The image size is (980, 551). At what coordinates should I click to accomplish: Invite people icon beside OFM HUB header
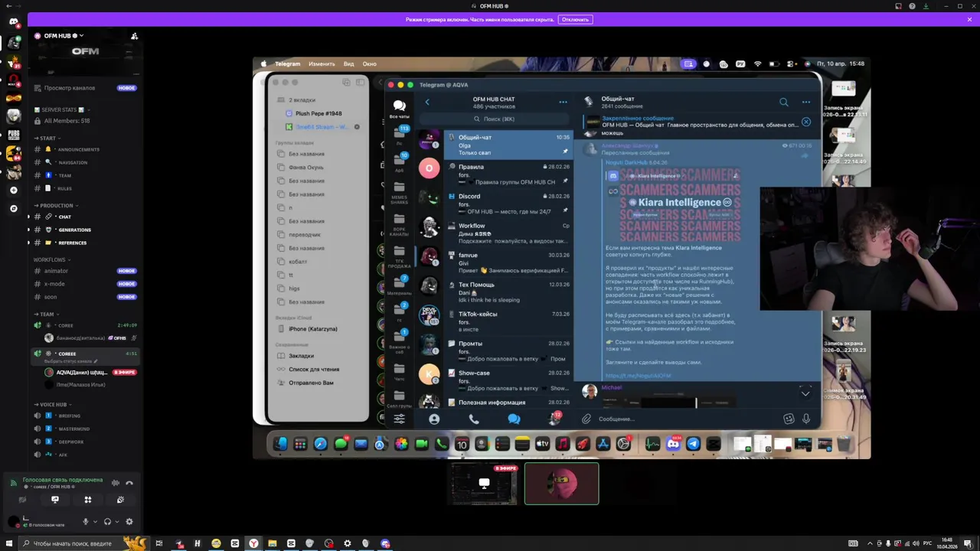pyautogui.click(x=134, y=36)
